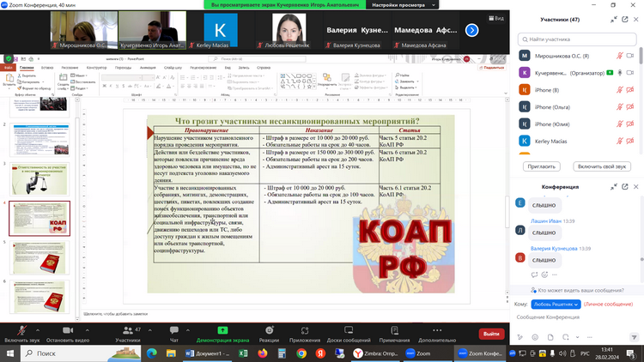This screenshot has width=644, height=362.
Task: Open Дополнительно more options menu
Action: pyautogui.click(x=437, y=329)
